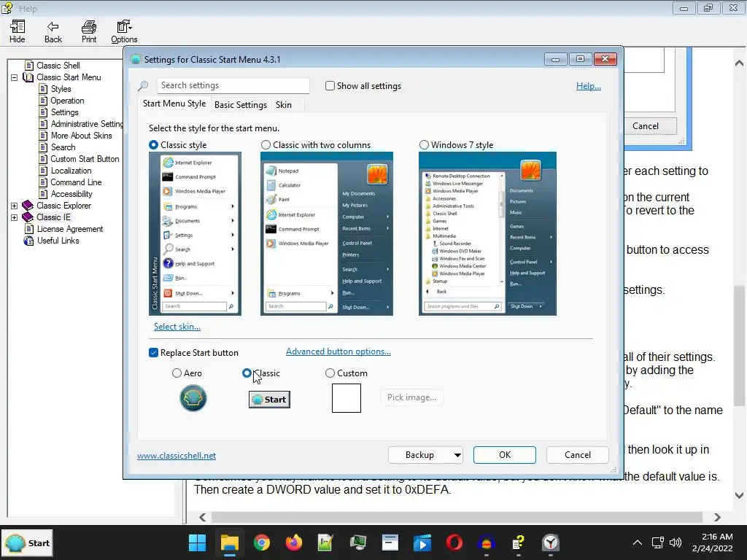Viewport: 747px width, 560px height.
Task: Click the Select skin... link
Action: click(x=177, y=327)
